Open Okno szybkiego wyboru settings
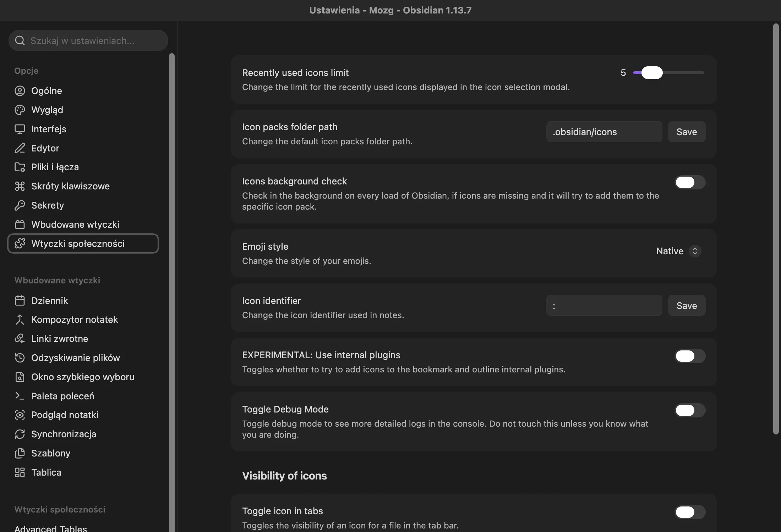781x532 pixels. 83,377
